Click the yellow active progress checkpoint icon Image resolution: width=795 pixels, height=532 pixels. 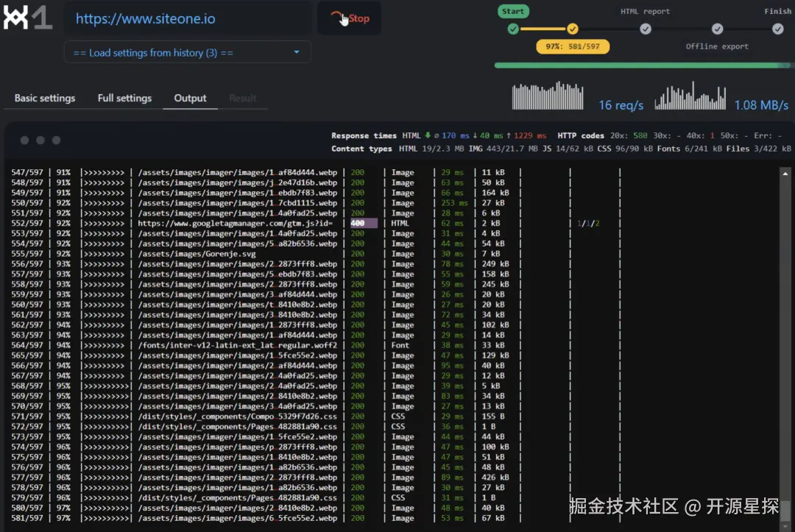(x=573, y=29)
